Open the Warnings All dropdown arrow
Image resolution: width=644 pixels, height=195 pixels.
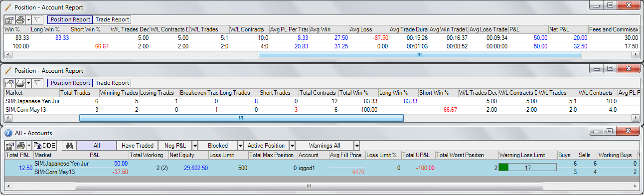pos(357,146)
